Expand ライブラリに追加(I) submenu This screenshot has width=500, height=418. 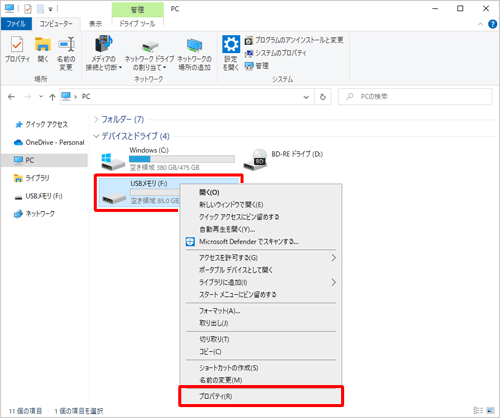[x=261, y=282]
